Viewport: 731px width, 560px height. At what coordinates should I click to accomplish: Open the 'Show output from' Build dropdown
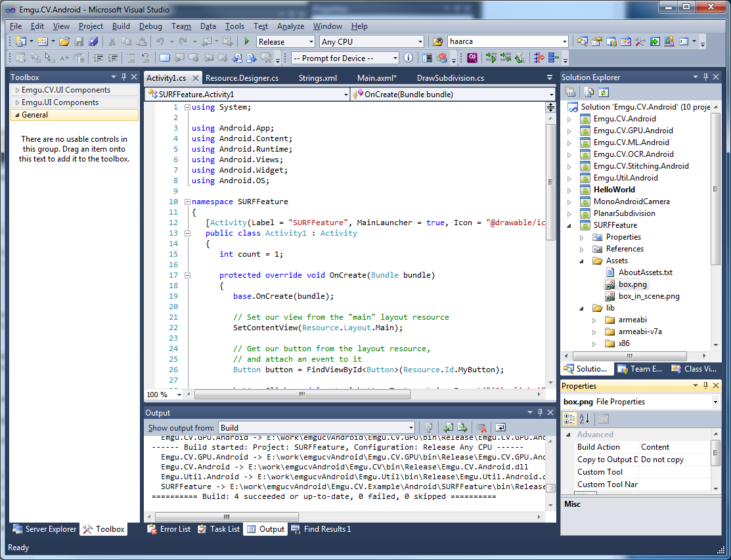click(x=317, y=427)
